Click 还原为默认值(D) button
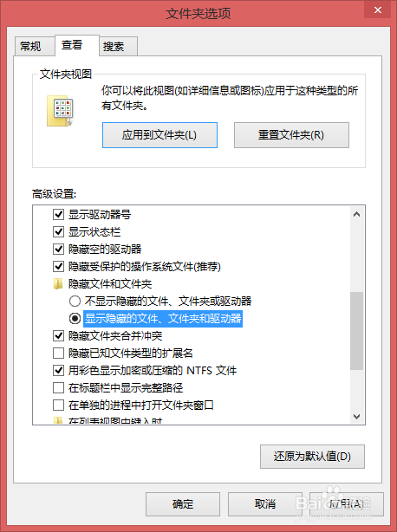397x532 pixels. 312,457
